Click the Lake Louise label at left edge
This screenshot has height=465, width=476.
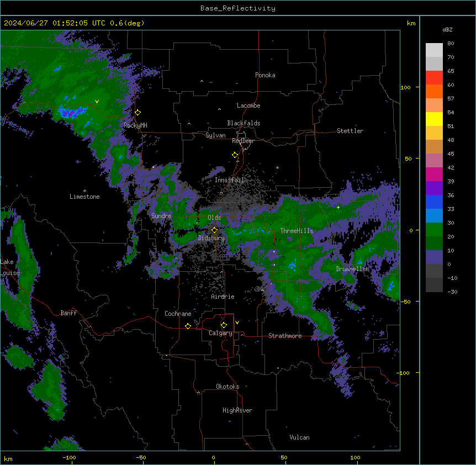point(10,267)
